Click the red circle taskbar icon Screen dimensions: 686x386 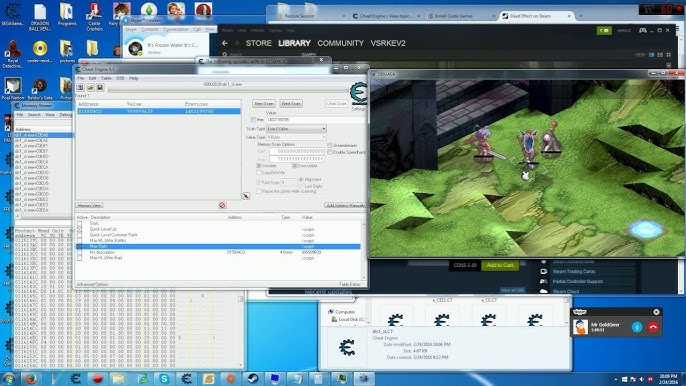click(x=98, y=379)
